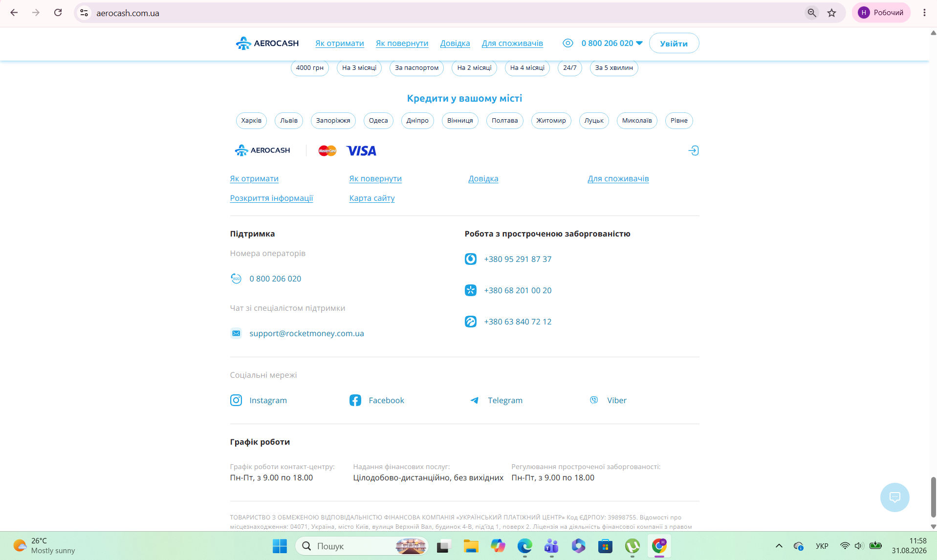
Task: Click the page vertical scrollbar thumb
Action: 933,496
